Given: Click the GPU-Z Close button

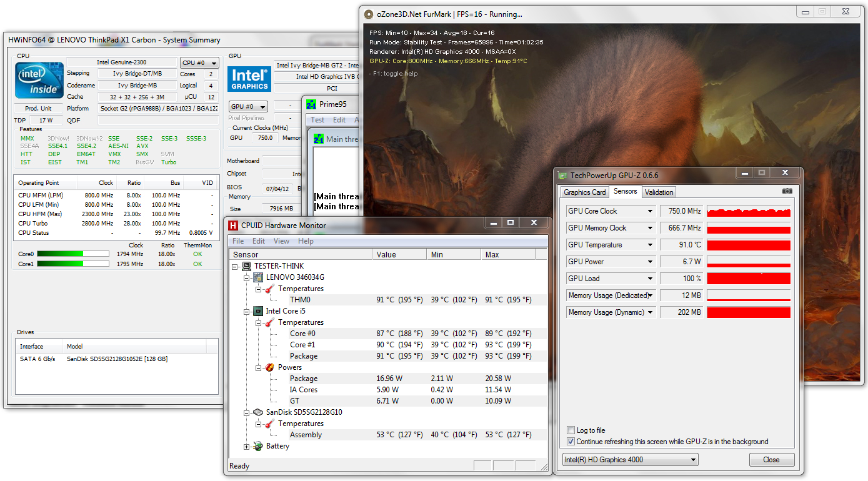Looking at the screenshot, I should 771,460.
